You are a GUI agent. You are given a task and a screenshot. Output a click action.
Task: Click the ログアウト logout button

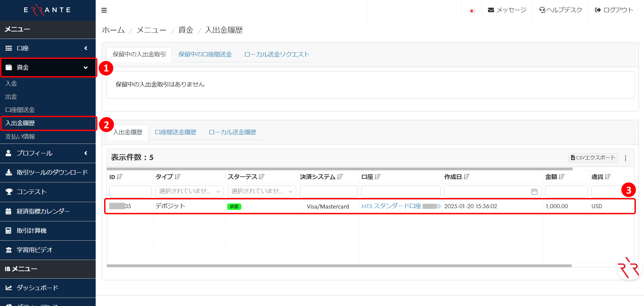tap(614, 10)
